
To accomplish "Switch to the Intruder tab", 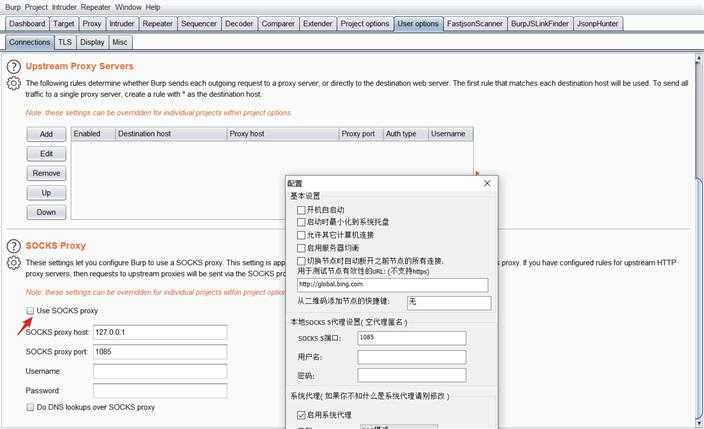I will point(122,24).
